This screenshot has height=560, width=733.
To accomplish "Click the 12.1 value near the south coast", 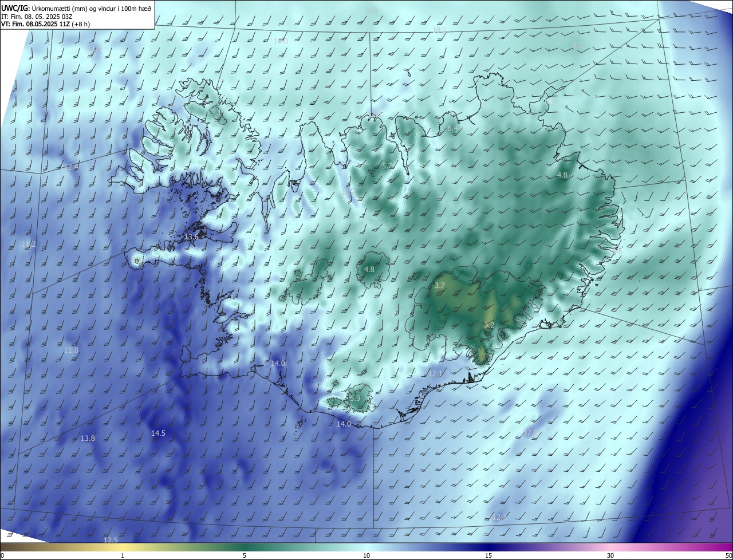I will 436,374.
